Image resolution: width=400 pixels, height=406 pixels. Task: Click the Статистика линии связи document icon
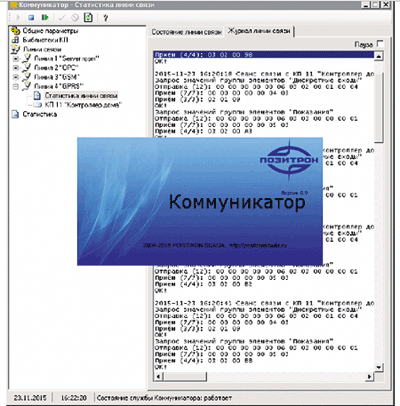pyautogui.click(x=37, y=96)
